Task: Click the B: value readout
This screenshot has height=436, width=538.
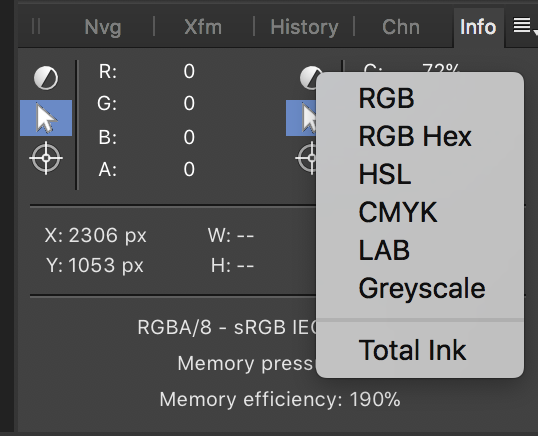Action: (x=189, y=137)
